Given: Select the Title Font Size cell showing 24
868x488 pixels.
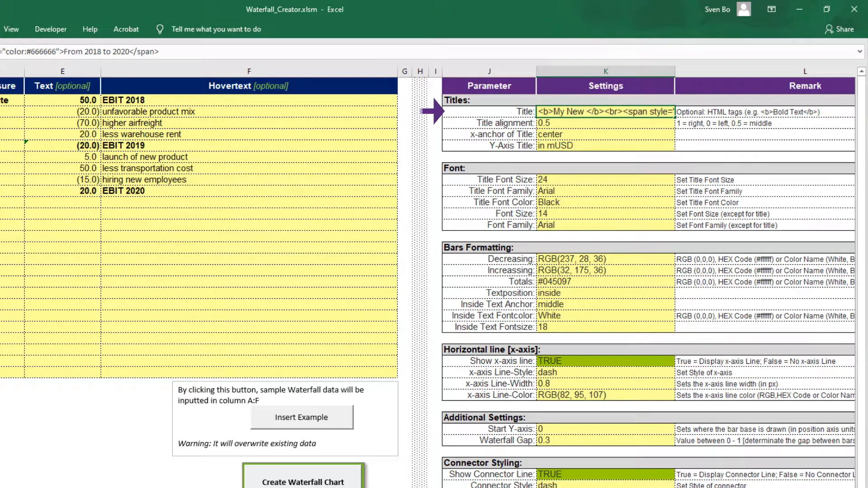Looking at the screenshot, I should coord(605,179).
